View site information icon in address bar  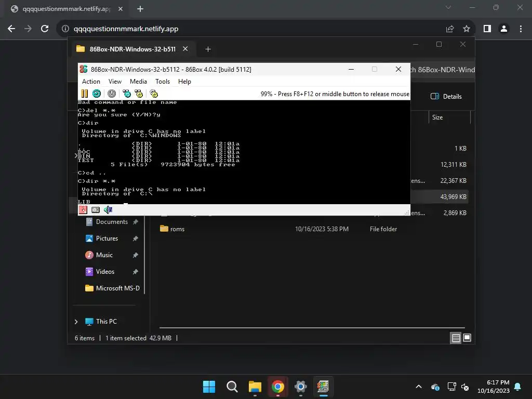[x=65, y=29]
